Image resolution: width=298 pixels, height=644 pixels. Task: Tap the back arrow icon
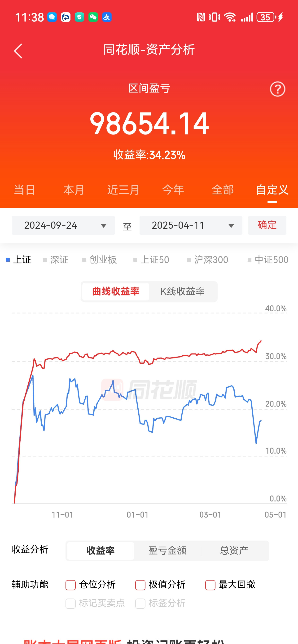pyautogui.click(x=18, y=51)
